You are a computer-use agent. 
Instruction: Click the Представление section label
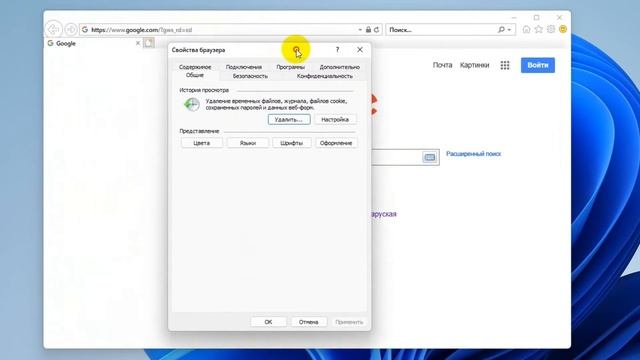[x=199, y=131]
